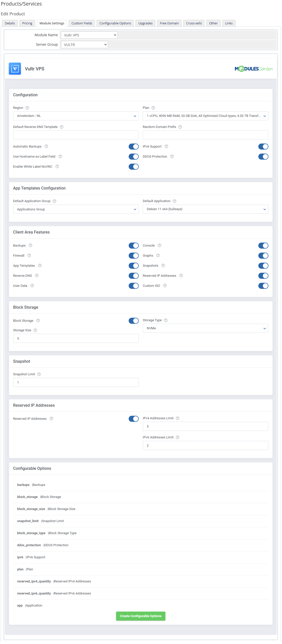Click help icon beside Console feature
Image resolution: width=282 pixels, height=644 pixels.
pyautogui.click(x=159, y=246)
